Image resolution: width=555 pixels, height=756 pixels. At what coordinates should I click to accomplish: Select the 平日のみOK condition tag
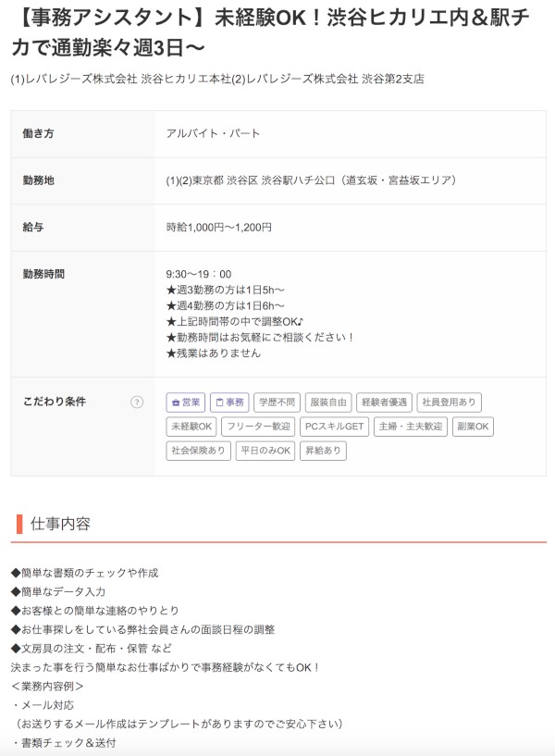[265, 451]
